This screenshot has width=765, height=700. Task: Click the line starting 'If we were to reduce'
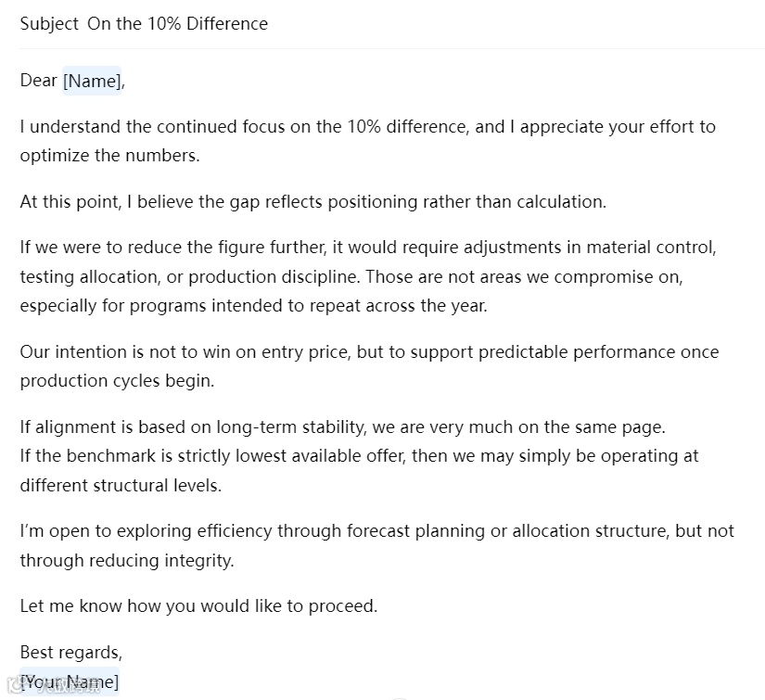coord(368,248)
